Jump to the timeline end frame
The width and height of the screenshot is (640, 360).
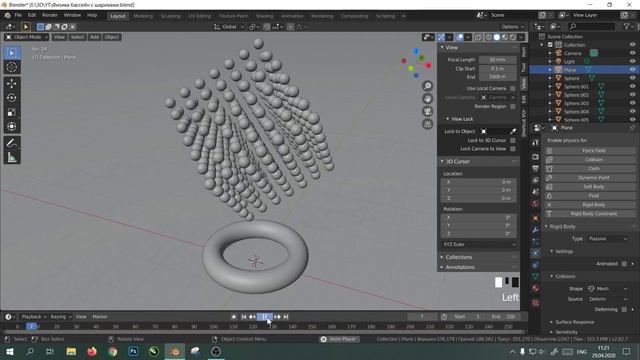(x=286, y=317)
